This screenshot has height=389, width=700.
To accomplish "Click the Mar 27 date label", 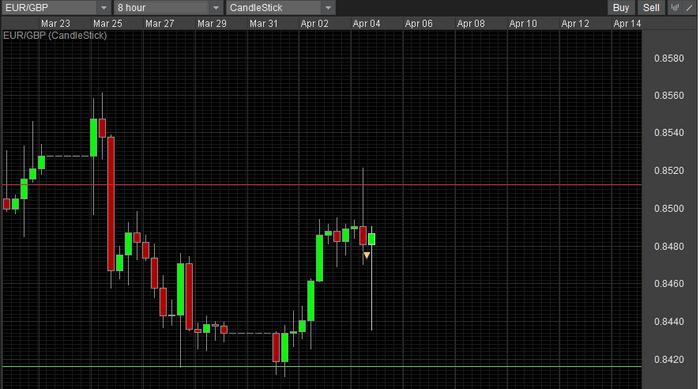I will tap(159, 24).
